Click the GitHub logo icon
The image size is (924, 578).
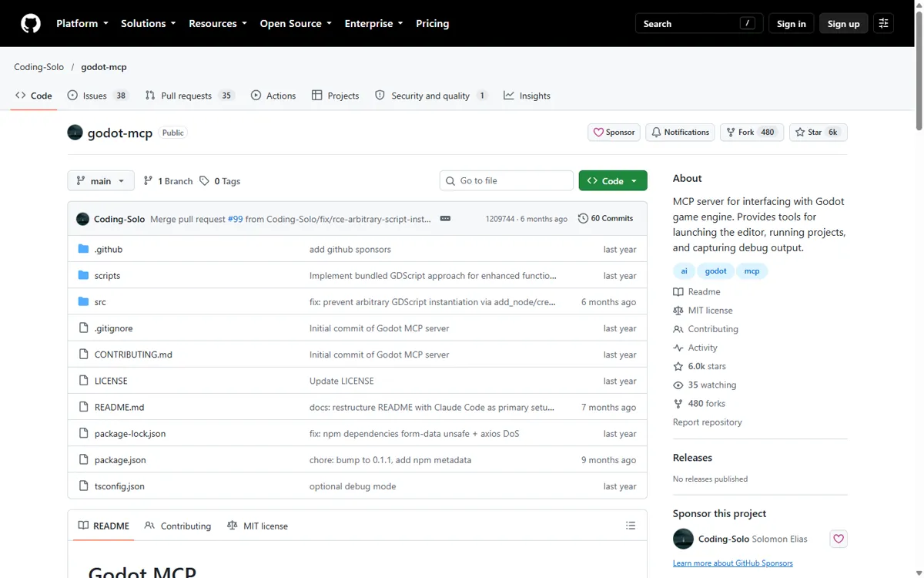[31, 24]
